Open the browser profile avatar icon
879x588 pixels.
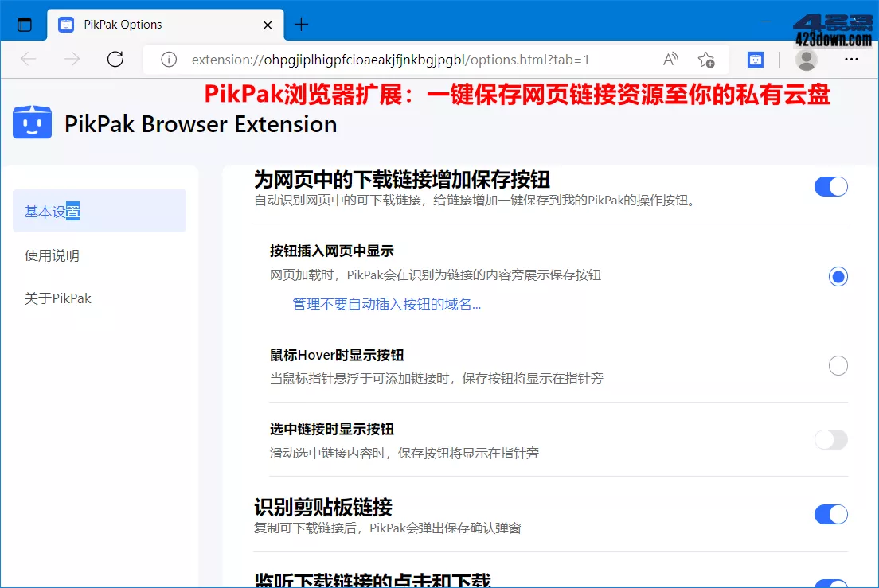(806, 60)
